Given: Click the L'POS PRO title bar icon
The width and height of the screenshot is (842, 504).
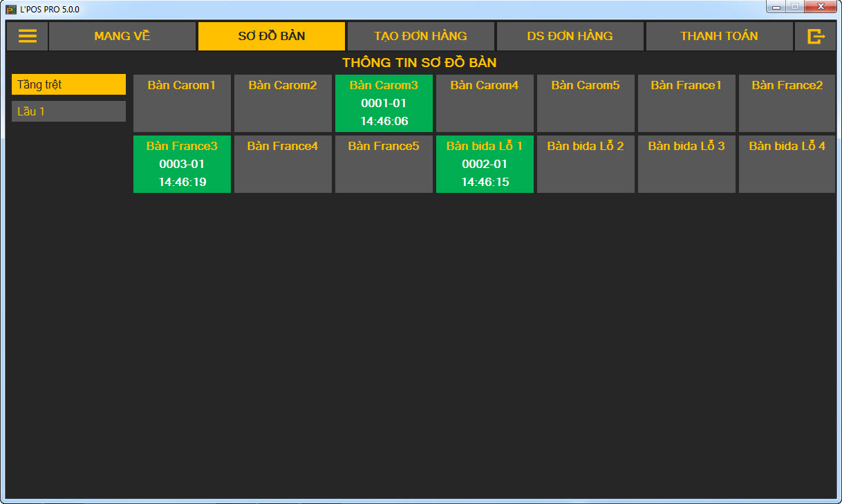Looking at the screenshot, I should coord(11,9).
